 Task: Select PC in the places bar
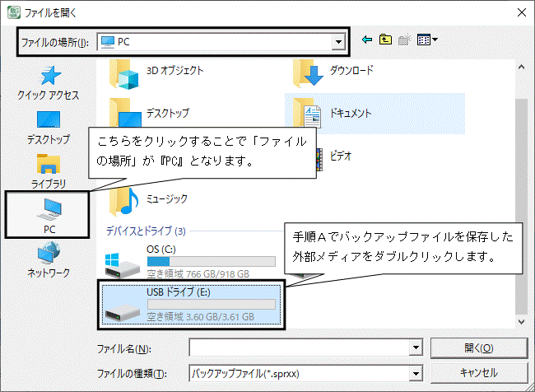[48, 215]
